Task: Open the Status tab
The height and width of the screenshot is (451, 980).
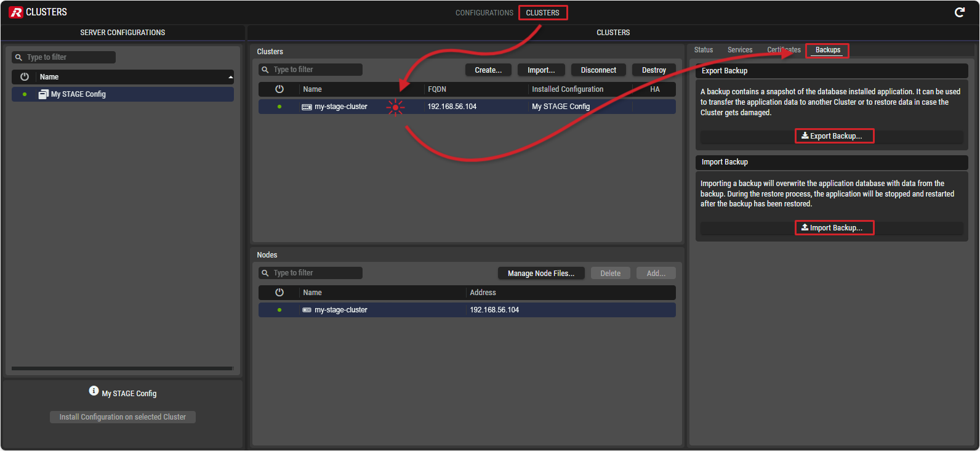Action: pos(703,50)
